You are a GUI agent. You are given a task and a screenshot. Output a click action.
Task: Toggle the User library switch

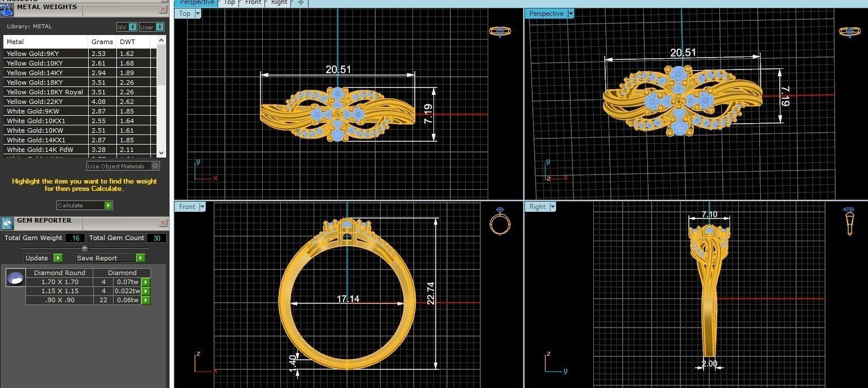[151, 27]
